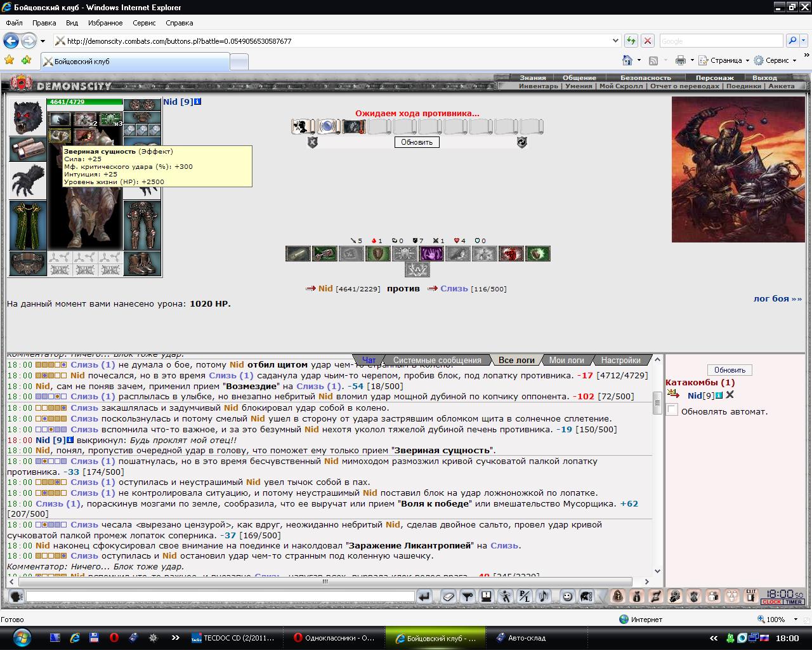Open the search provider dropdown arrow
This screenshot has width=812, height=650.
804,41
